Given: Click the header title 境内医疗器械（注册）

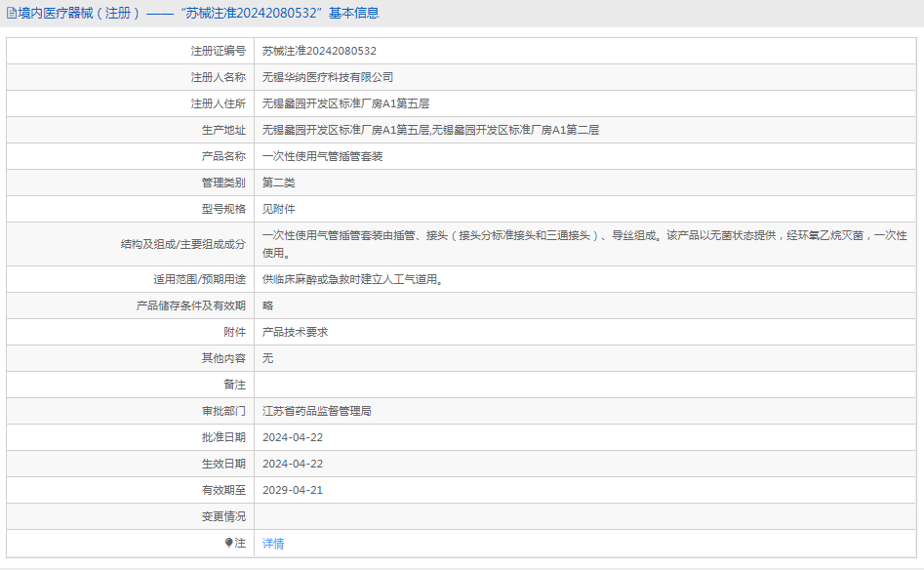Looking at the screenshot, I should (x=79, y=13).
